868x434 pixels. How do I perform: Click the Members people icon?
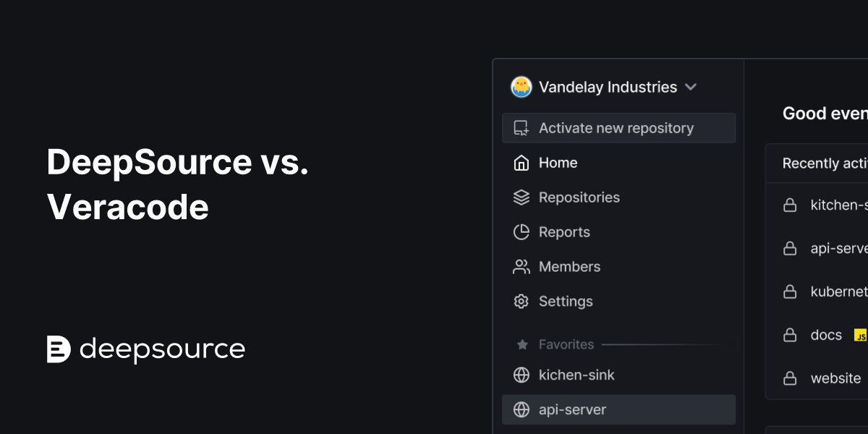521,267
